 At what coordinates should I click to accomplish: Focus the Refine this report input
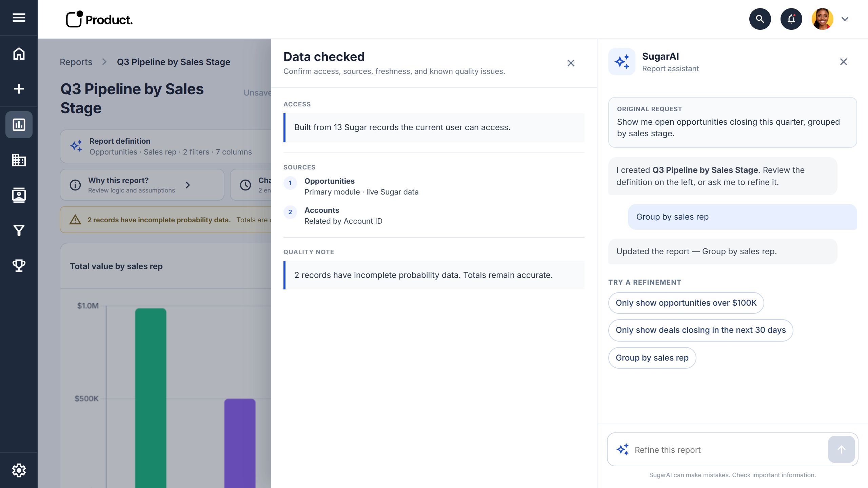729,450
